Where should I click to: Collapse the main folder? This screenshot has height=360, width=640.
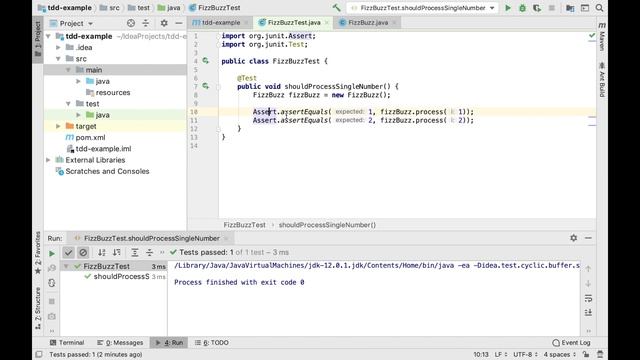tap(68, 70)
